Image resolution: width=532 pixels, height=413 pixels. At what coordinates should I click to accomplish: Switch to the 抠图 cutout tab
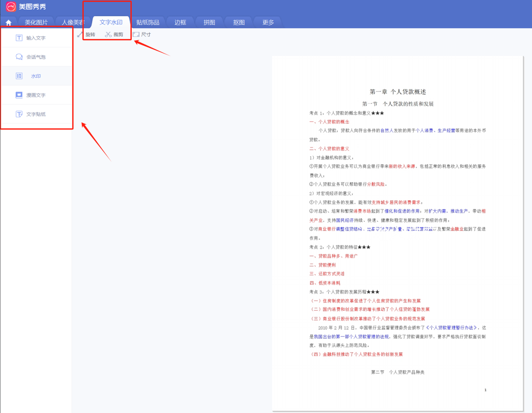click(239, 22)
